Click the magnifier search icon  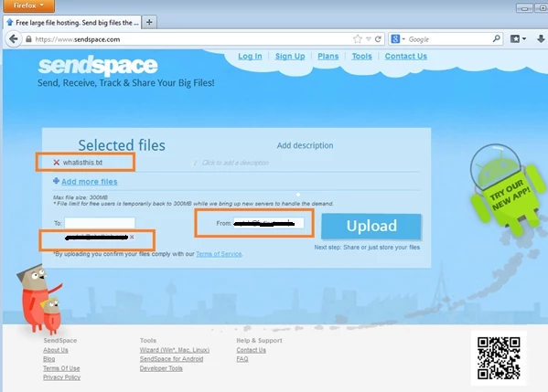point(496,38)
